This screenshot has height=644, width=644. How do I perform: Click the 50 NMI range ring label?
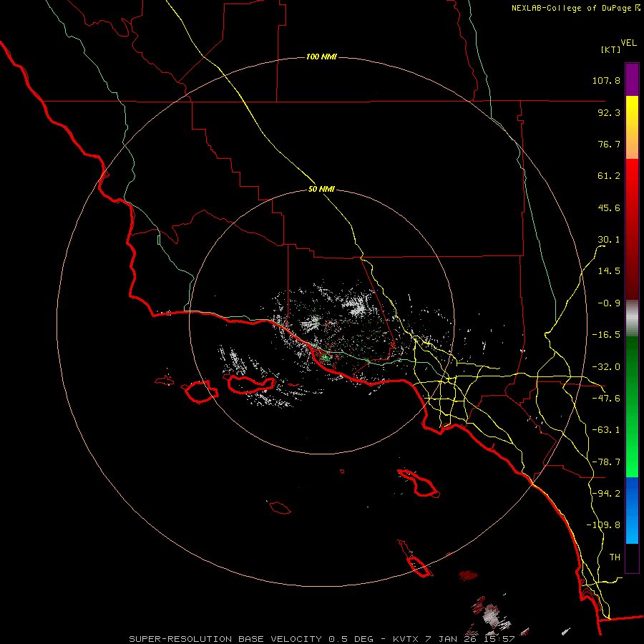click(x=321, y=189)
